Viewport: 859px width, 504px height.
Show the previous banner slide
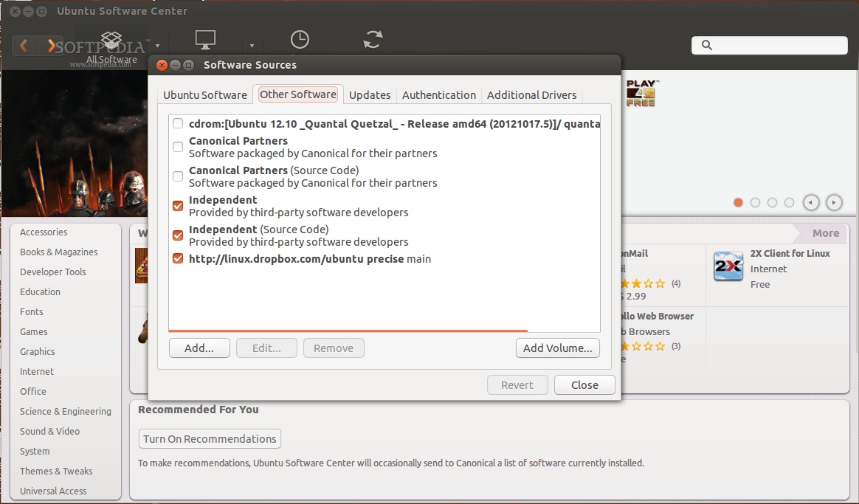[x=811, y=203]
